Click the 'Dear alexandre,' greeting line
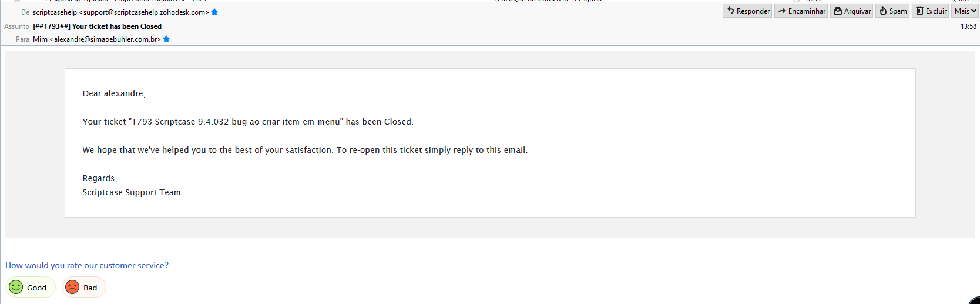 114,93
